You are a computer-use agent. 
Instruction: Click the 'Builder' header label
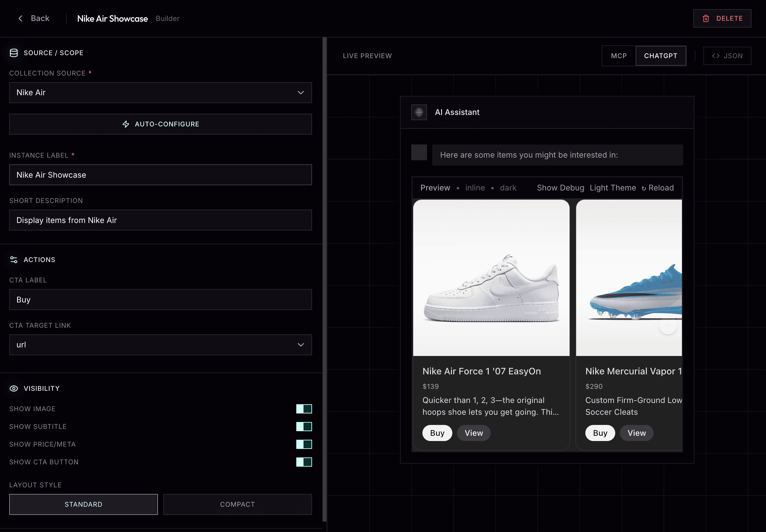click(168, 19)
